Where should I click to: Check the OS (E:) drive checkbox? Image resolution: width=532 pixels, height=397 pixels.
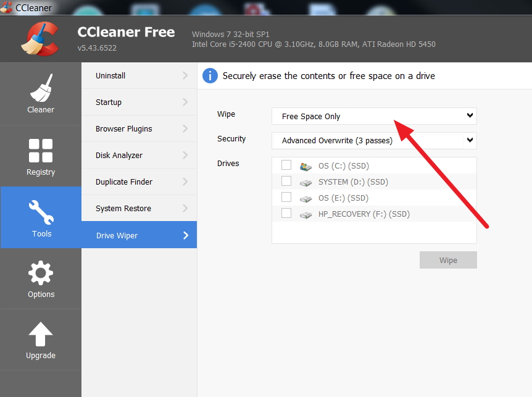286,197
